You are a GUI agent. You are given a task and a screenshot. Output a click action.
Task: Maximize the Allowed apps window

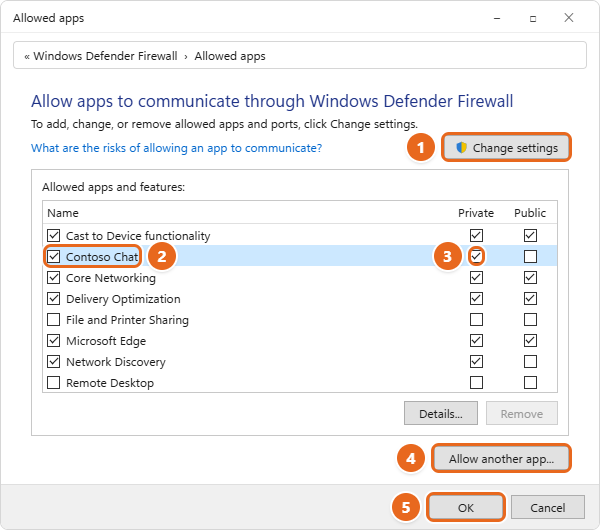(533, 18)
